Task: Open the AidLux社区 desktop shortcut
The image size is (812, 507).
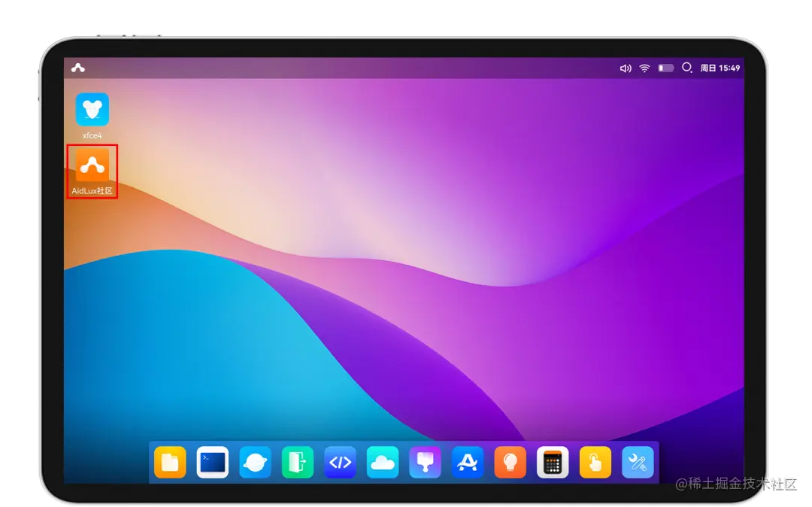Action: pos(92,172)
